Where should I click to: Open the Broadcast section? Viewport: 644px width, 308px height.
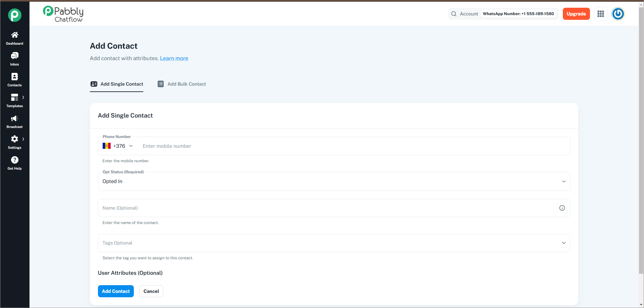coord(15,122)
